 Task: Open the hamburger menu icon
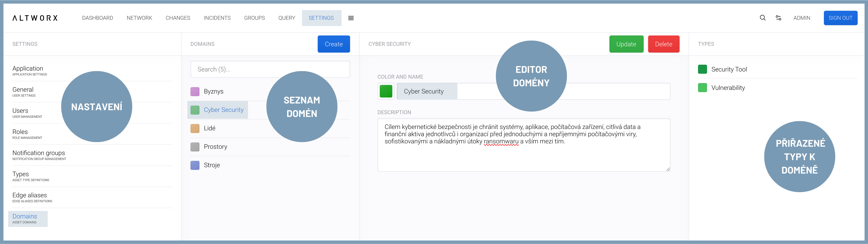tap(351, 18)
